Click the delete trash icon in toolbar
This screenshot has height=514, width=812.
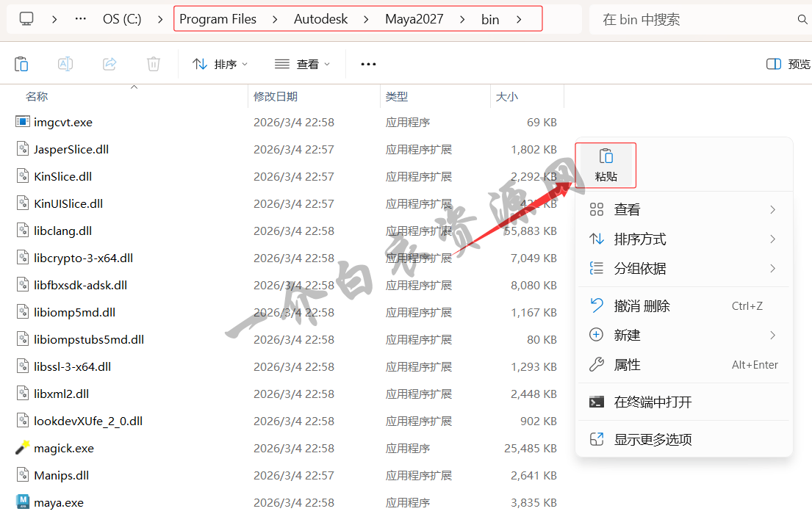tap(154, 64)
